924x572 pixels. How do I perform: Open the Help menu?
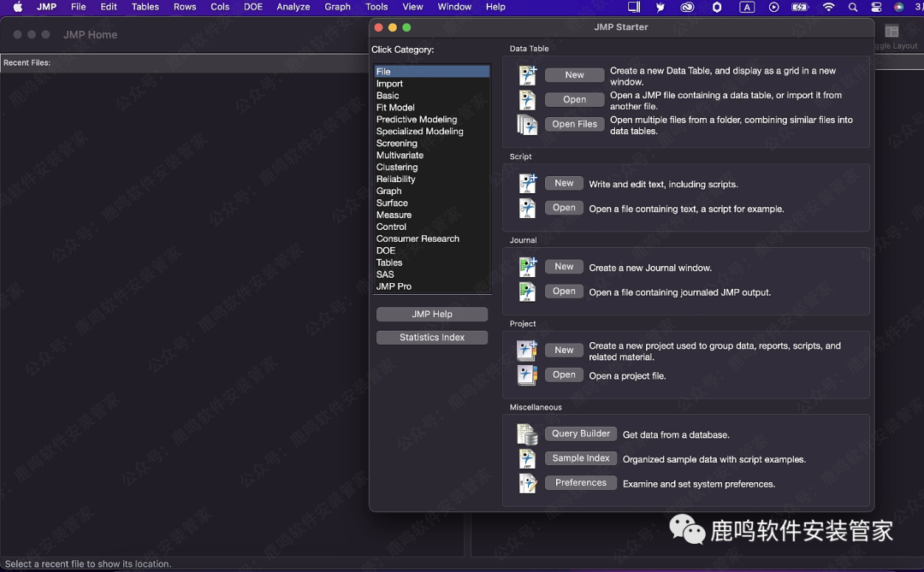pos(495,7)
